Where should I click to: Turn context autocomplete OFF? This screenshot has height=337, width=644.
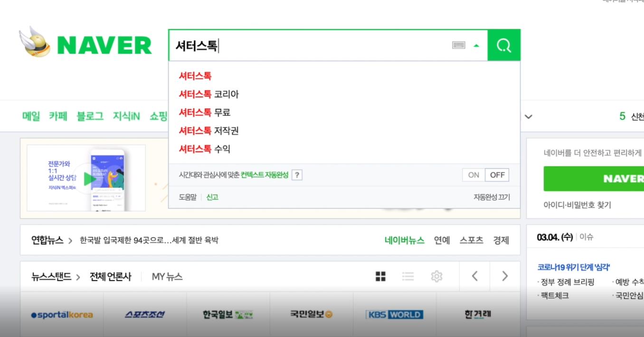coord(497,175)
